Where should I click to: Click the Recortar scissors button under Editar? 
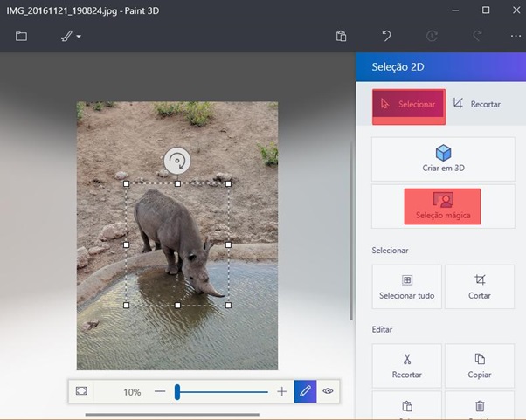[407, 366]
